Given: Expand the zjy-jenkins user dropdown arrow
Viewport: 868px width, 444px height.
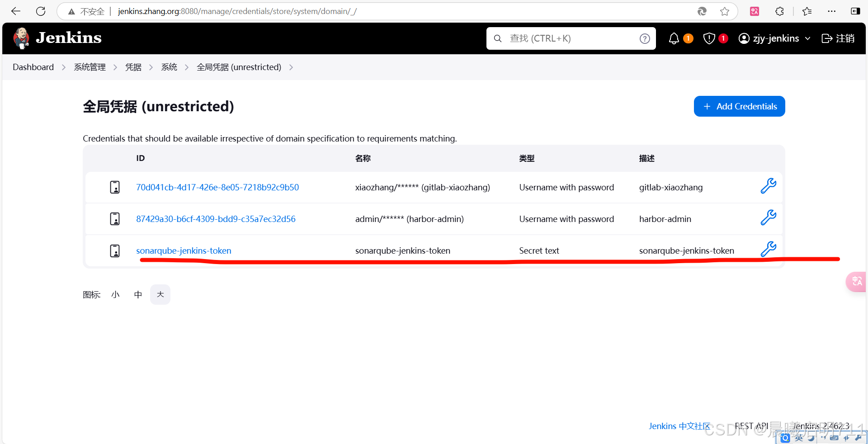Looking at the screenshot, I should click(807, 38).
